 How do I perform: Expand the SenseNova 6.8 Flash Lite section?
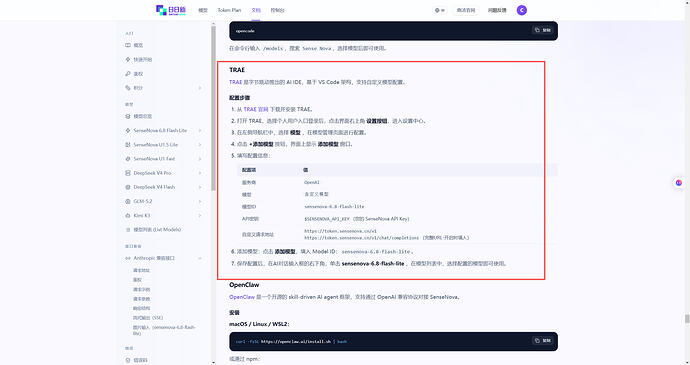click(200, 130)
